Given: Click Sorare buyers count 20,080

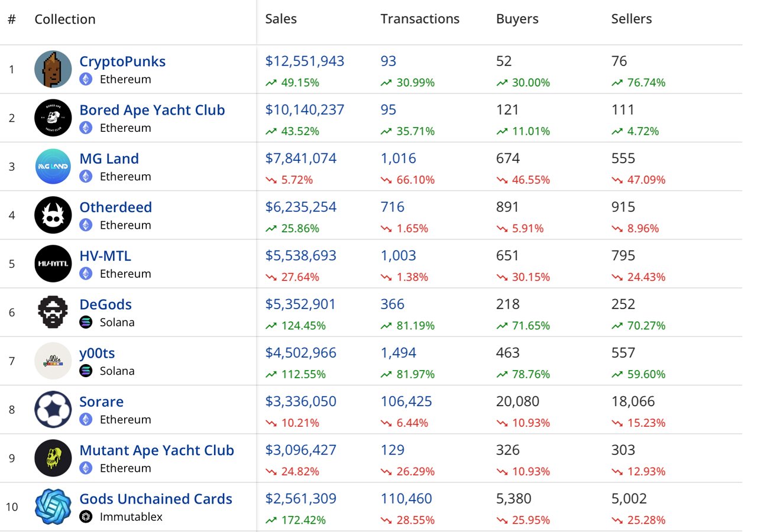Looking at the screenshot, I should point(518,401).
